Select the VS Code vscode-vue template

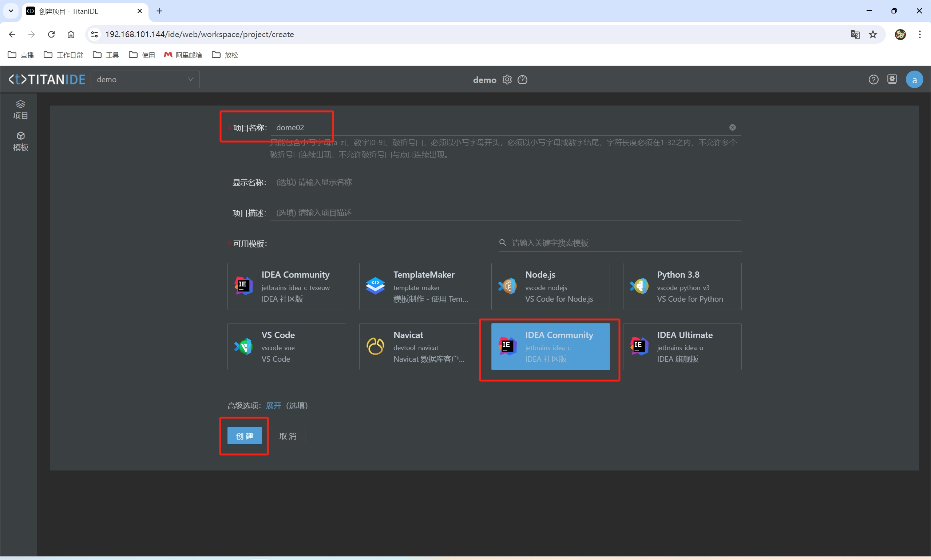pyautogui.click(x=286, y=346)
